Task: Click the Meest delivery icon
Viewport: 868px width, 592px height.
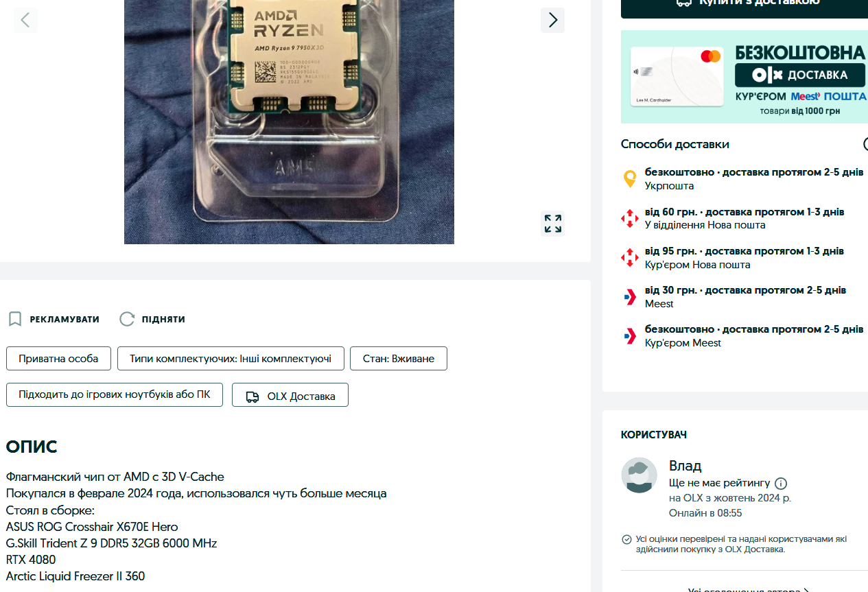Action: click(630, 297)
